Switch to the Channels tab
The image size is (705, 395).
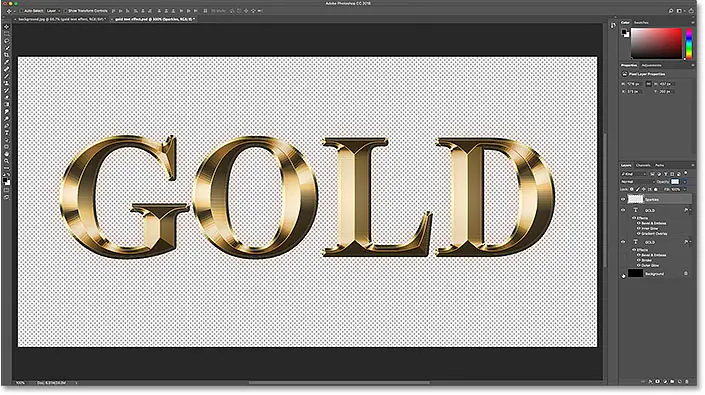643,165
